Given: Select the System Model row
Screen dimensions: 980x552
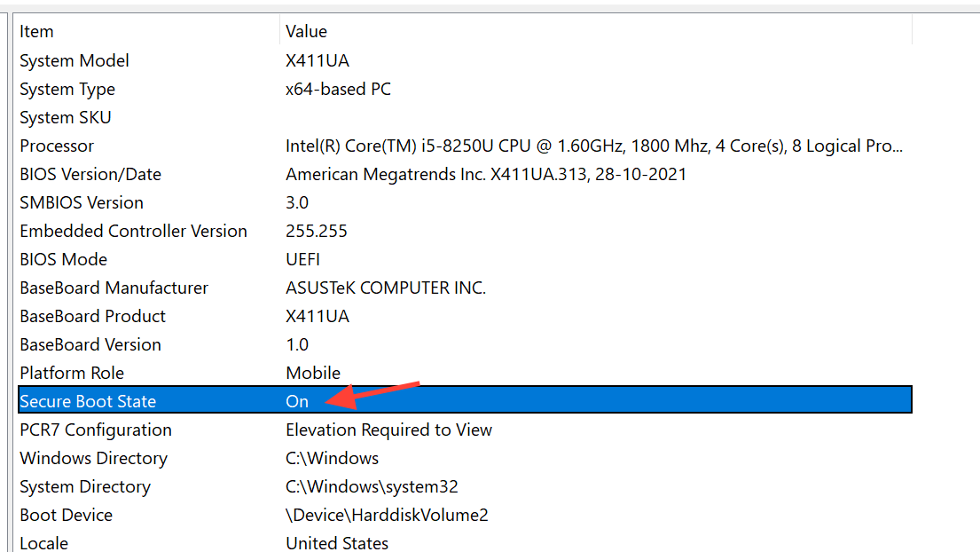Looking at the screenshot, I should (74, 60).
